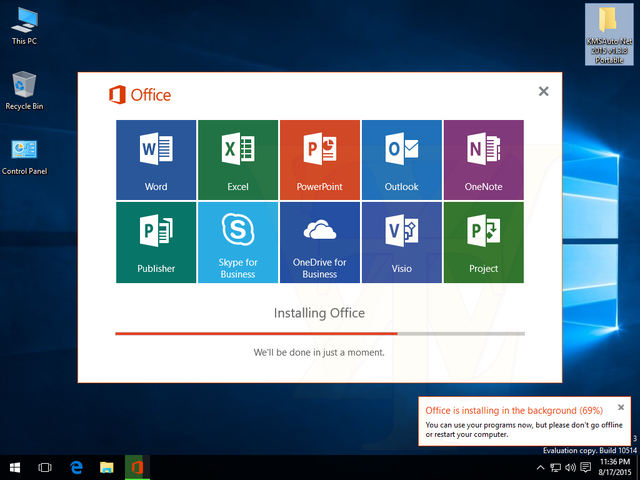Select the Recycle Bin desktop icon
640x480 pixels.
point(24,91)
